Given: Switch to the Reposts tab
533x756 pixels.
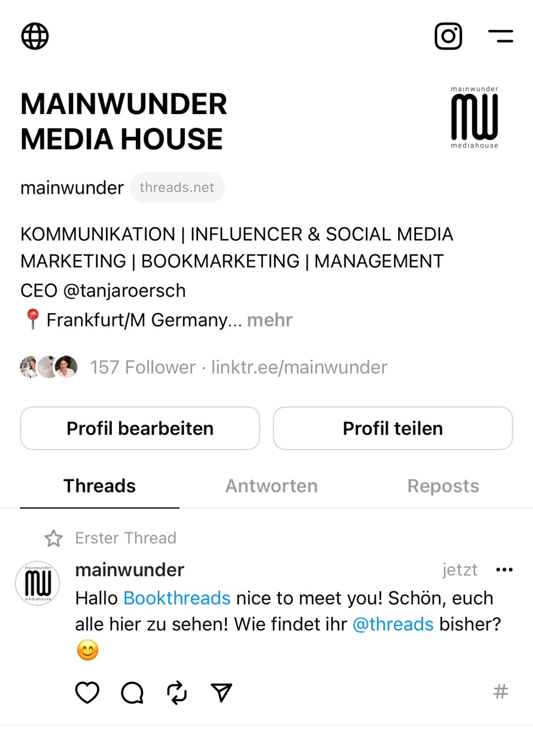Looking at the screenshot, I should (443, 486).
